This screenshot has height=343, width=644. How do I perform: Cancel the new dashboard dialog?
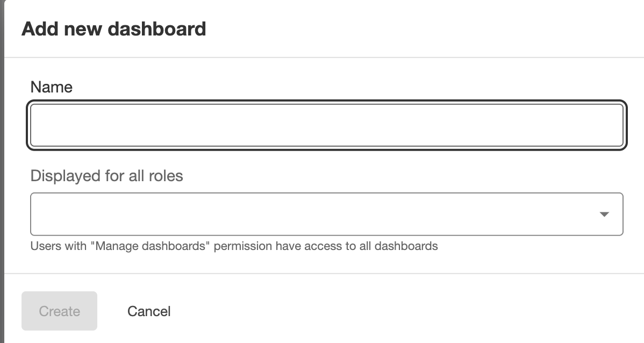coord(149,311)
